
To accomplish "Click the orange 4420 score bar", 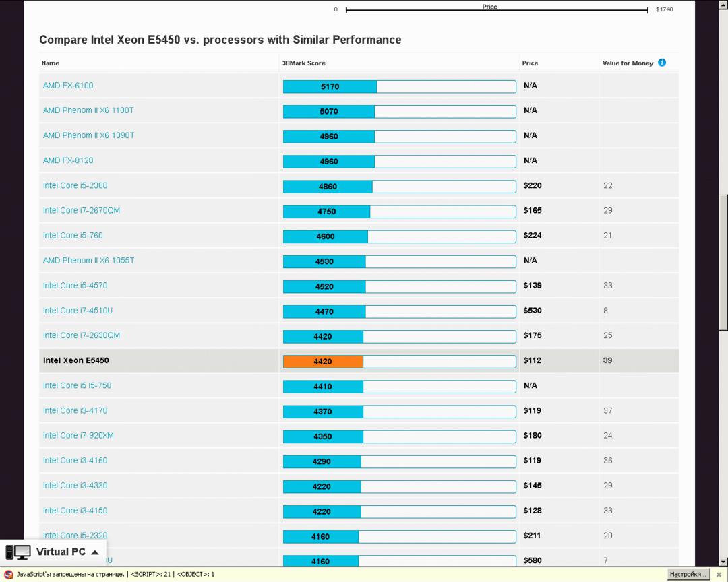I will [323, 362].
